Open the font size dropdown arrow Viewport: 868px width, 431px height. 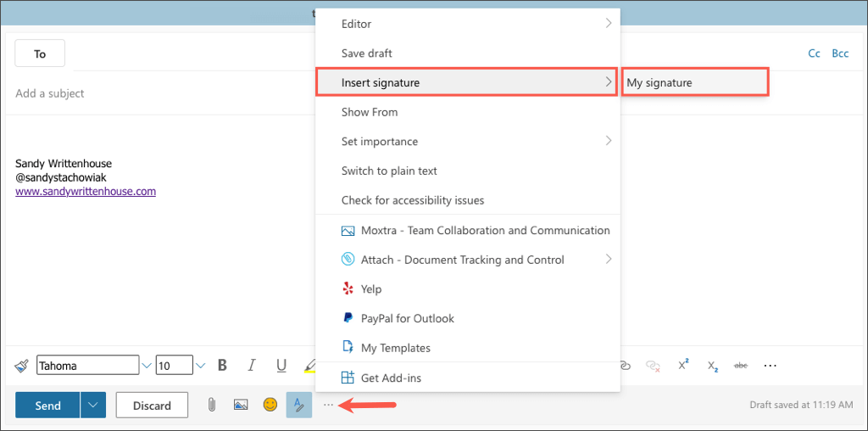coord(201,366)
